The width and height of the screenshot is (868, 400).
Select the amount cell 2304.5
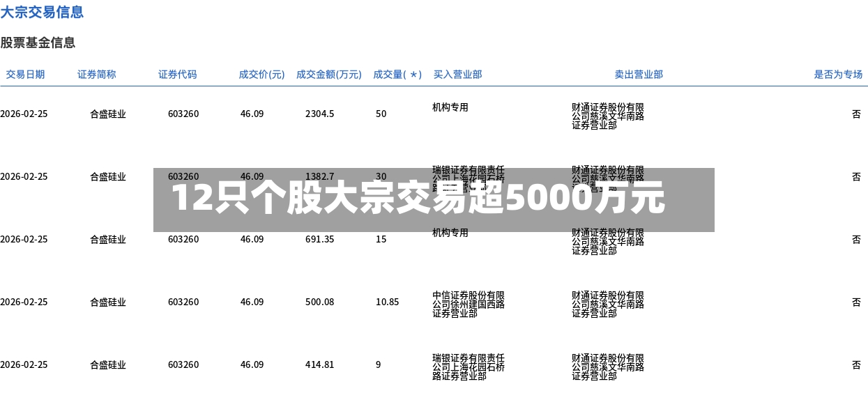pos(320,114)
